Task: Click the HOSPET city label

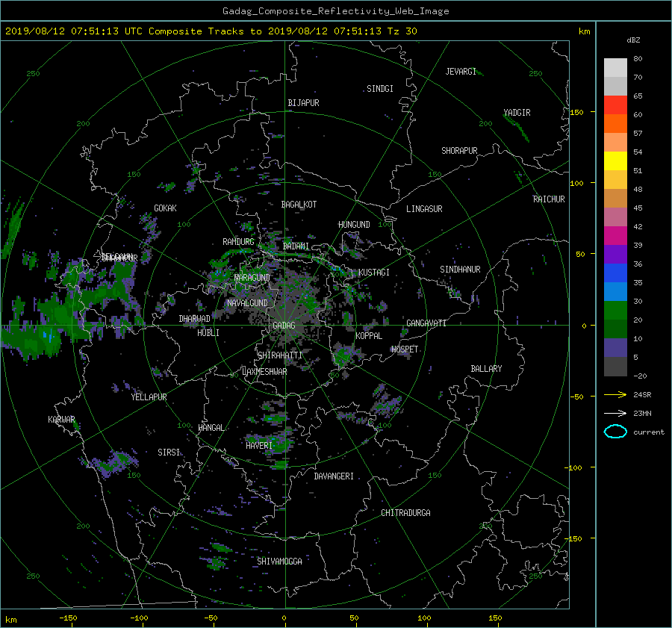Action: pos(405,349)
